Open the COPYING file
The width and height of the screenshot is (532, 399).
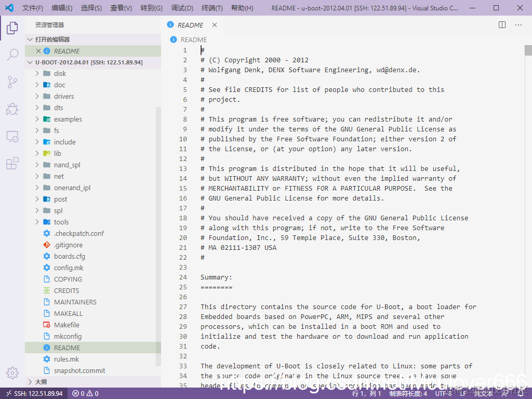click(x=68, y=279)
